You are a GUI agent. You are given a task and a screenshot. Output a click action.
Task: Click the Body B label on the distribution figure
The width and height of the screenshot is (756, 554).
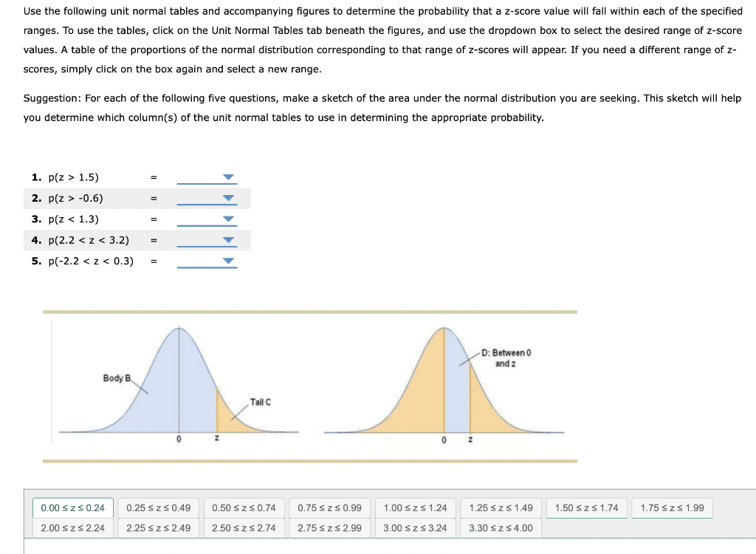114,377
